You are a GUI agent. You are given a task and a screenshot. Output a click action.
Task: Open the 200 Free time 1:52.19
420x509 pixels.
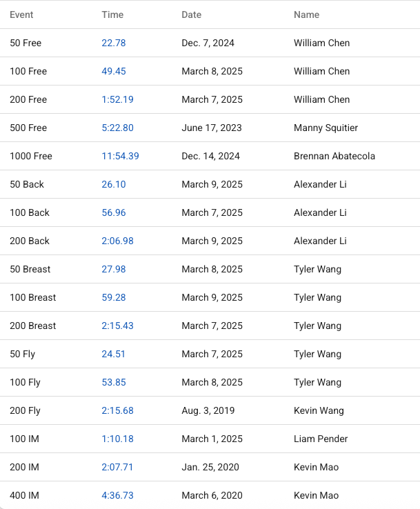click(x=117, y=99)
